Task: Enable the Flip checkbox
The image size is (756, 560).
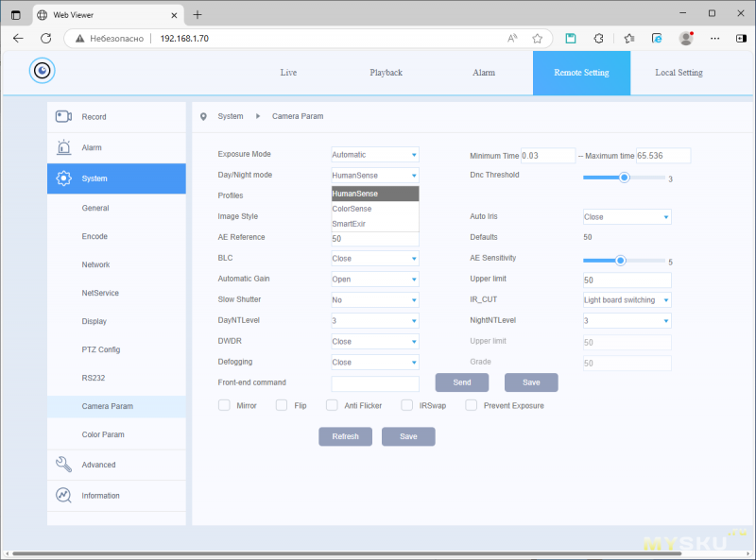Action: [282, 405]
